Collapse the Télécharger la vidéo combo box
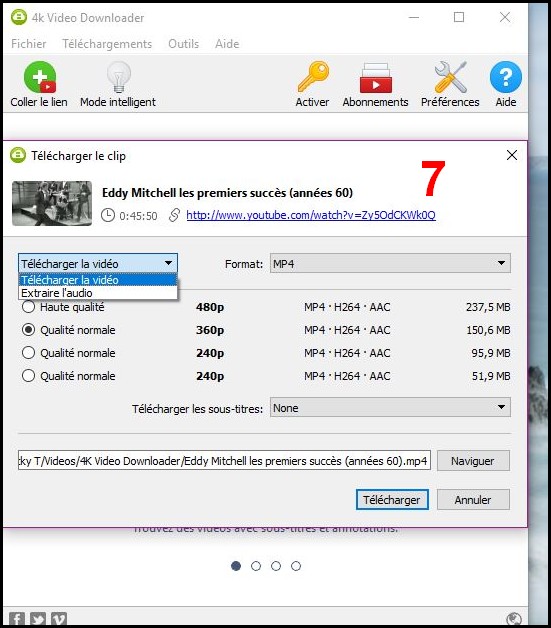This screenshot has height=628, width=551. [x=98, y=264]
